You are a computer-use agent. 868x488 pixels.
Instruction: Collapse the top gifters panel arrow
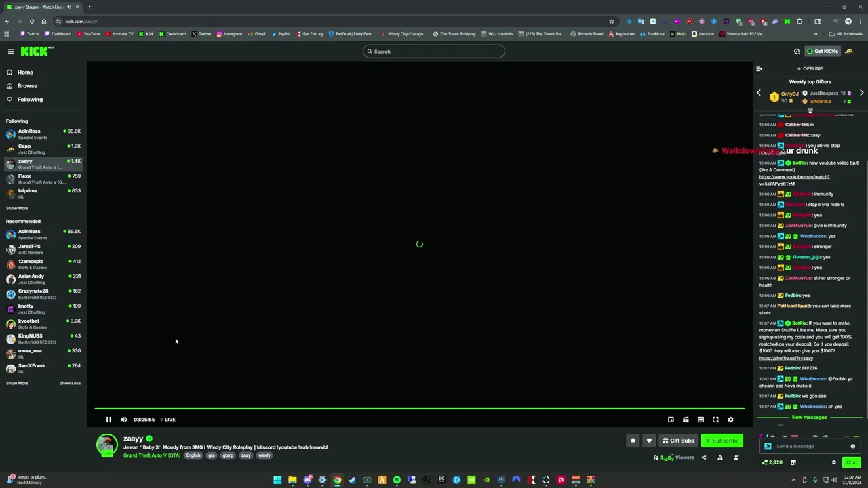coord(810,110)
